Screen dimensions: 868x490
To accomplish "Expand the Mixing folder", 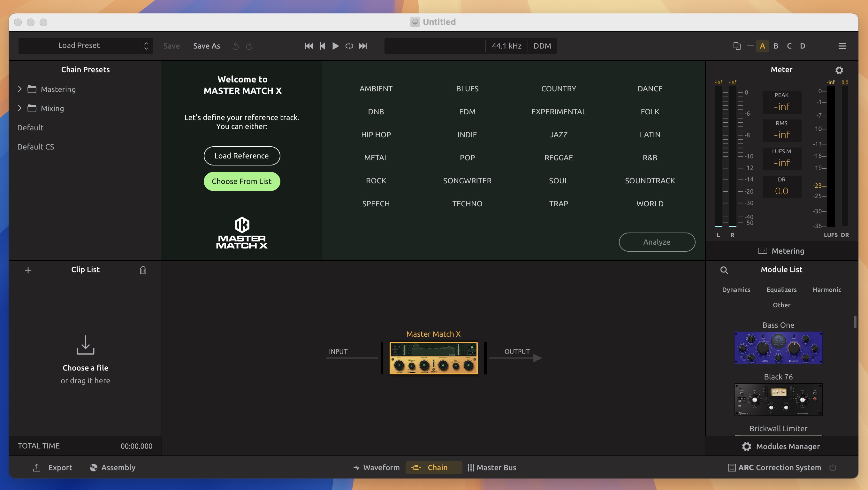I will pyautogui.click(x=19, y=108).
